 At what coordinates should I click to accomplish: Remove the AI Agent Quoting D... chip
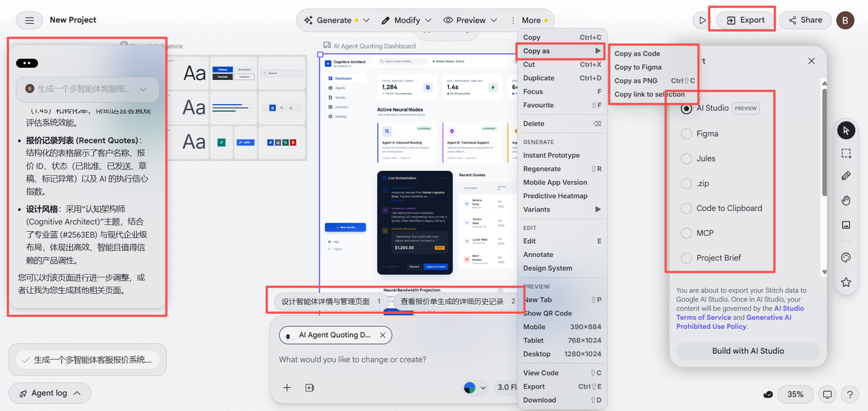(382, 335)
